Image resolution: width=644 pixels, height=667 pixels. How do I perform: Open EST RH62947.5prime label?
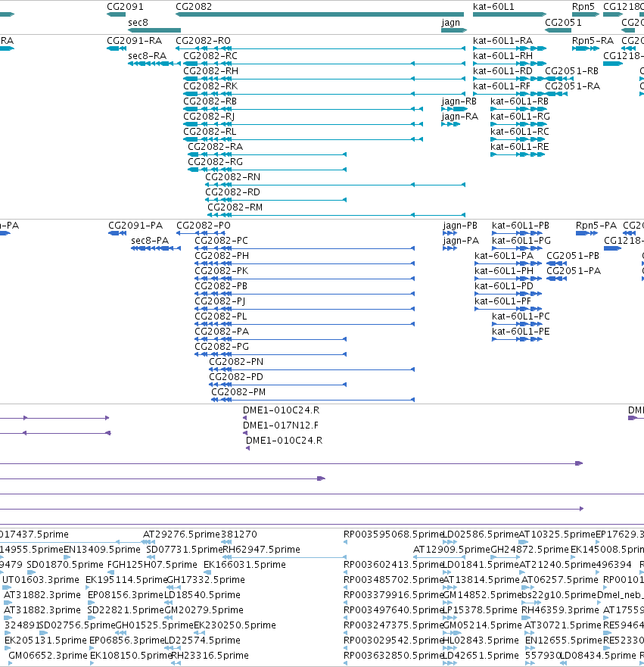point(261,549)
